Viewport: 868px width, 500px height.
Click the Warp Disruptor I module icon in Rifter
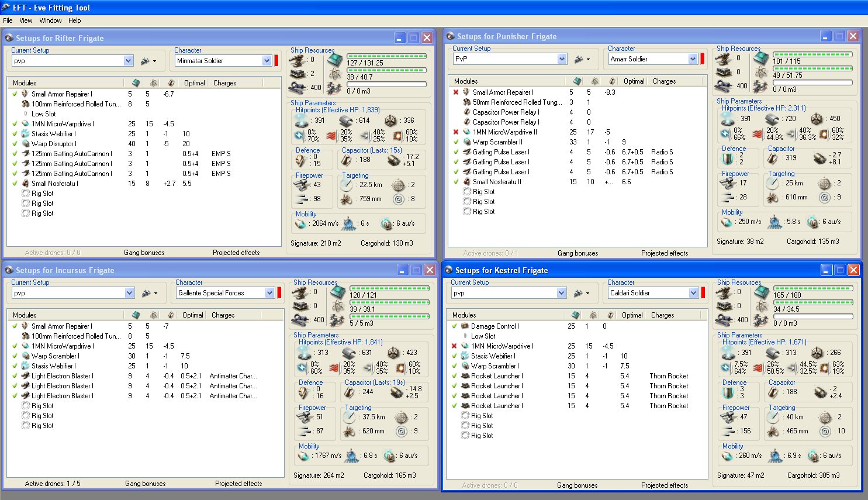pyautogui.click(x=25, y=143)
